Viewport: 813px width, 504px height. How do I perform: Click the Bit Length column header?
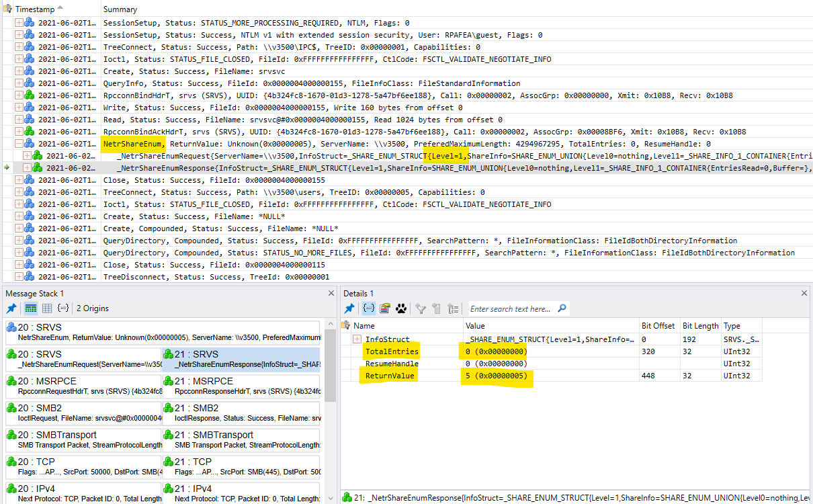tap(700, 325)
